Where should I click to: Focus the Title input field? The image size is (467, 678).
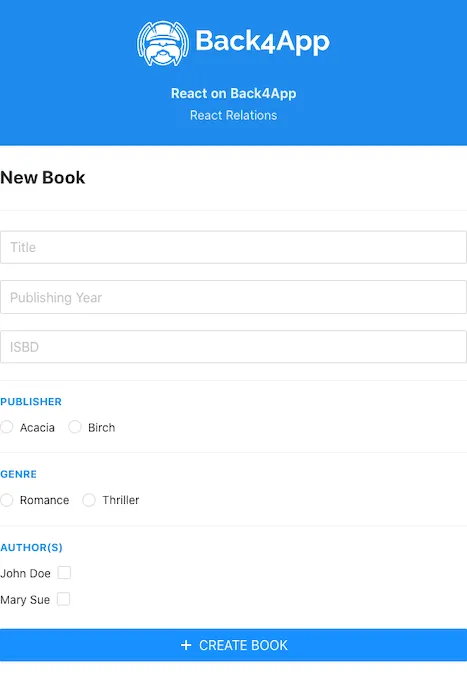[234, 247]
